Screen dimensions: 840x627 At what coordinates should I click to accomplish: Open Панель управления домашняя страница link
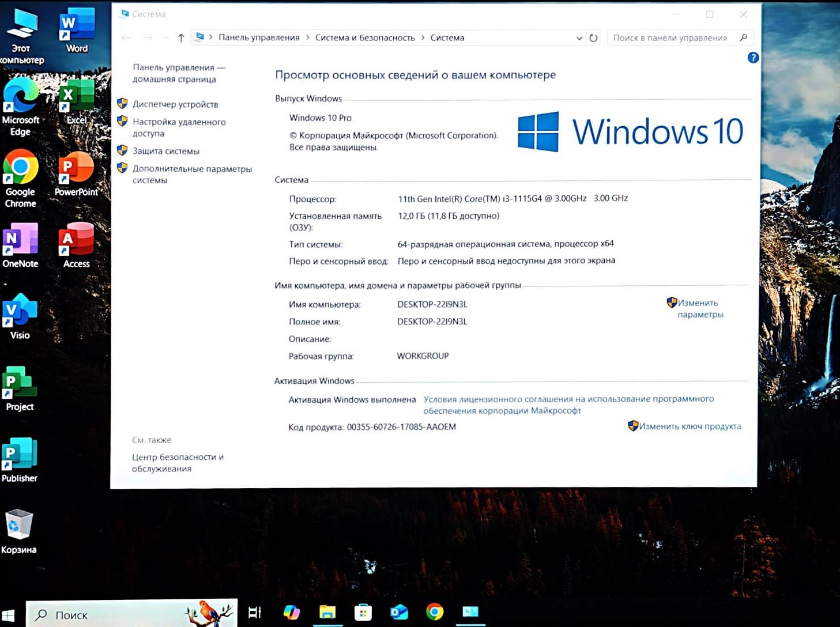pyautogui.click(x=179, y=73)
